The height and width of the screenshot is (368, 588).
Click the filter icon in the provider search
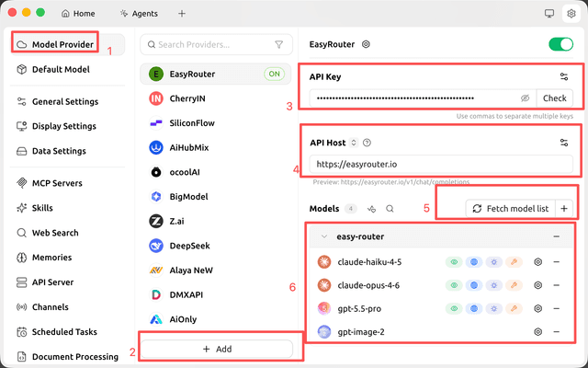tap(278, 45)
